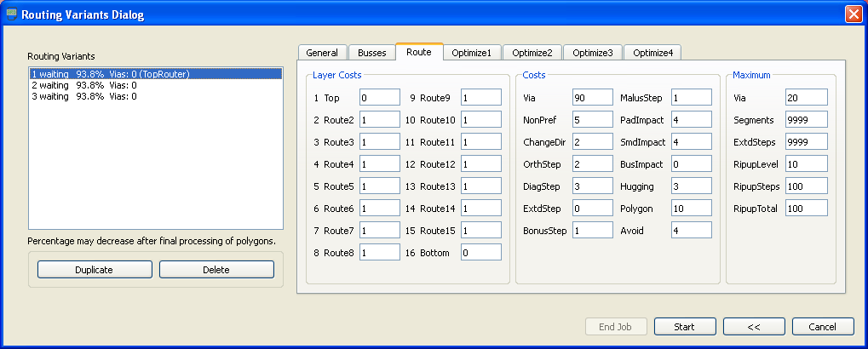Viewport: 868px width, 349px height.
Task: Click the Delete button
Action: pyautogui.click(x=216, y=269)
